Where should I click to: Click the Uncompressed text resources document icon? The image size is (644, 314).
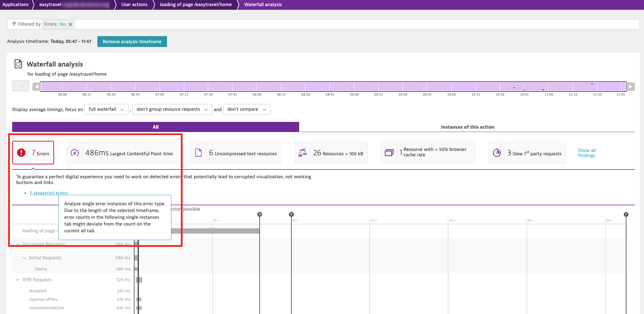(x=198, y=153)
